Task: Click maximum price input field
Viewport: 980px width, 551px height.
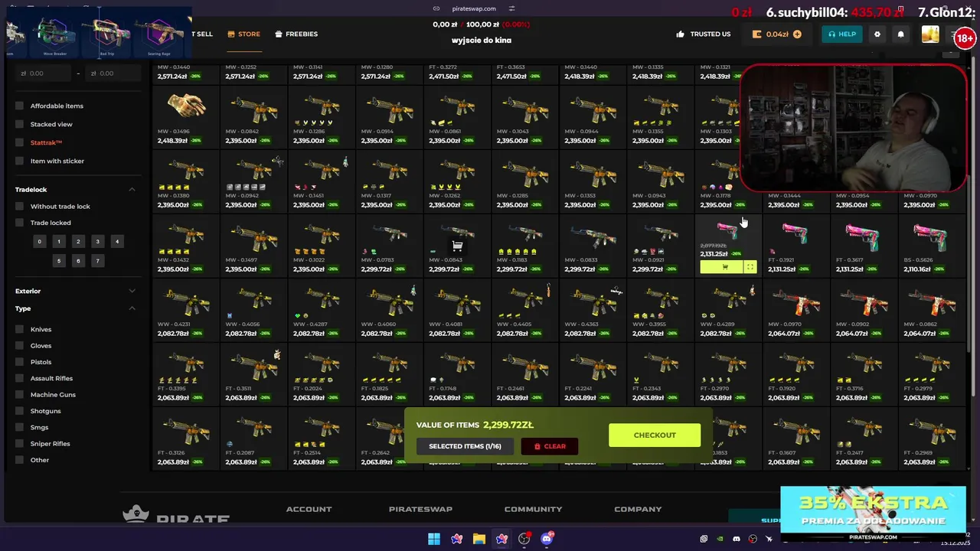Action: (113, 73)
